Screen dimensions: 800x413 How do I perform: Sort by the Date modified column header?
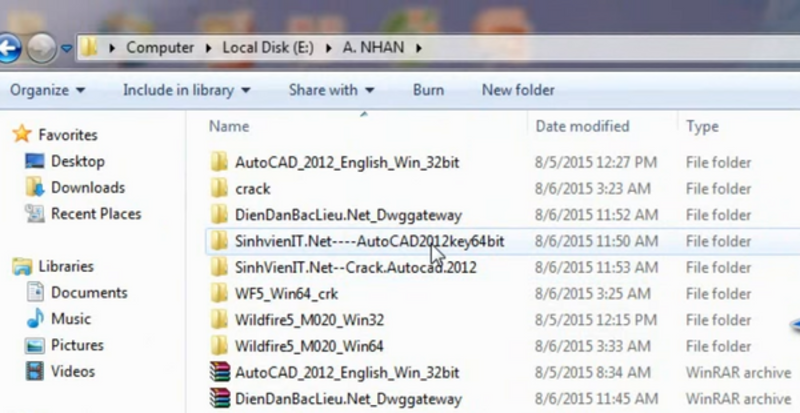[x=582, y=126]
